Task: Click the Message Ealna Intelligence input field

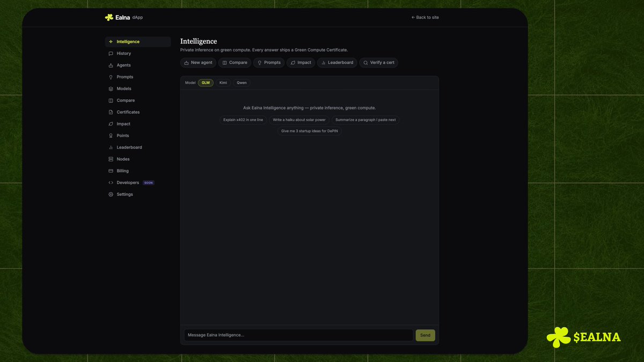Action: click(298, 335)
